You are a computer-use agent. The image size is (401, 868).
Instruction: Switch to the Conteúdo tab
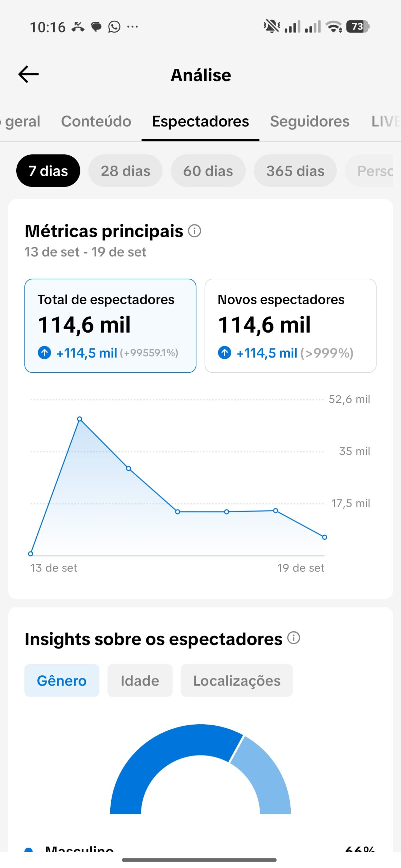click(96, 121)
